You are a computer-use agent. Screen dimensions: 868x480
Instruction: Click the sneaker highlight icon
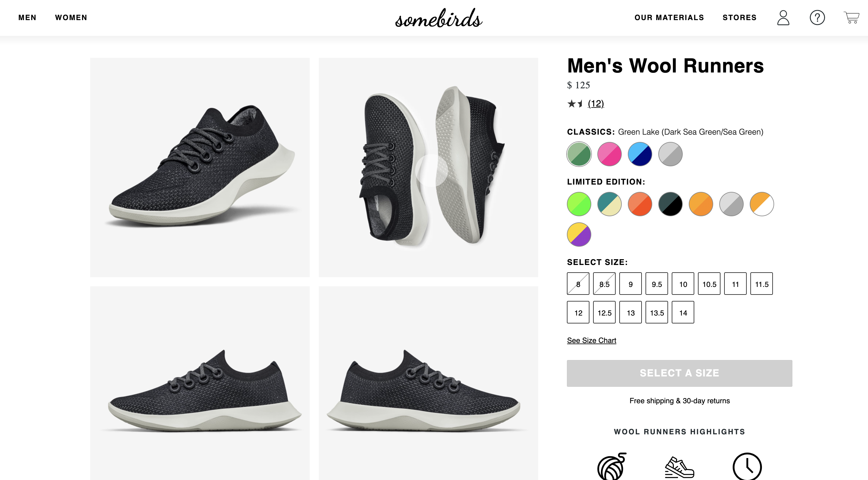679,467
